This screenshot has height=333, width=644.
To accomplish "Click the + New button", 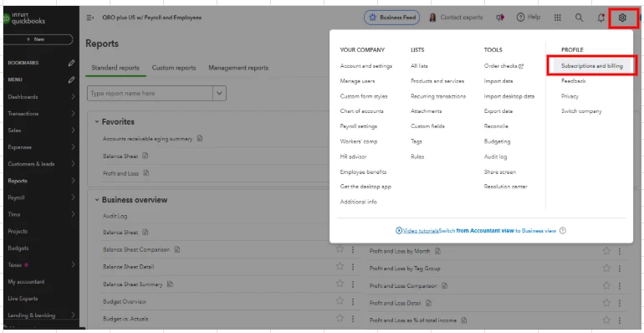I will (38, 39).
